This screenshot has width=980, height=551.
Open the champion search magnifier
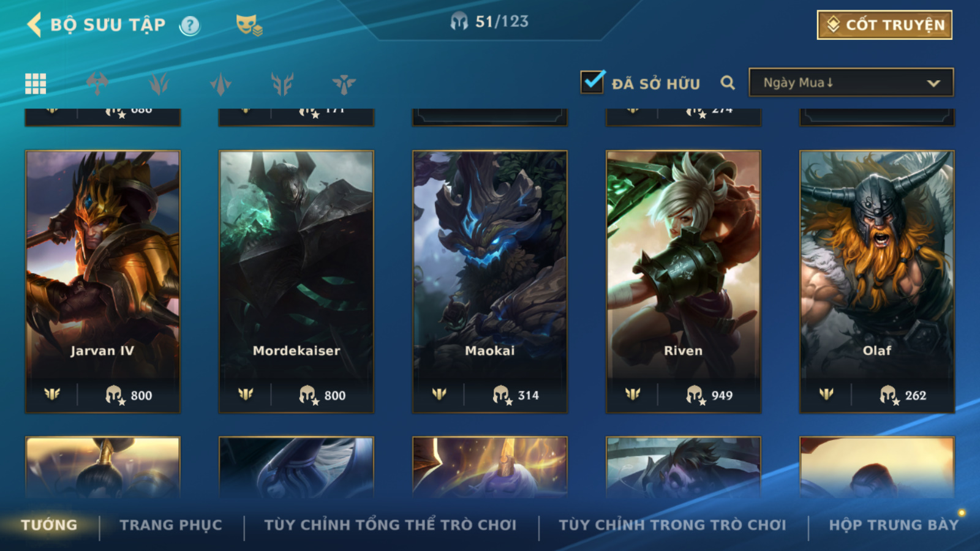click(x=728, y=83)
